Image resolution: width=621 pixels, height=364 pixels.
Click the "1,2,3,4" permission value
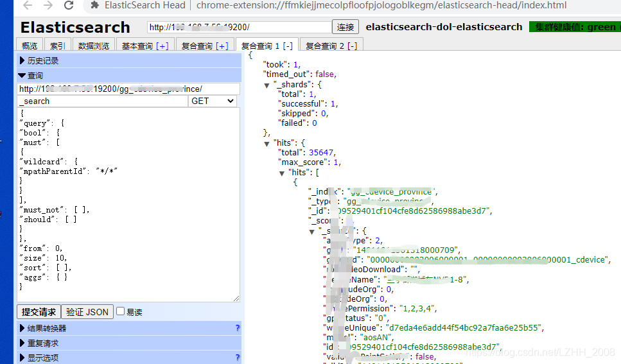(417, 309)
